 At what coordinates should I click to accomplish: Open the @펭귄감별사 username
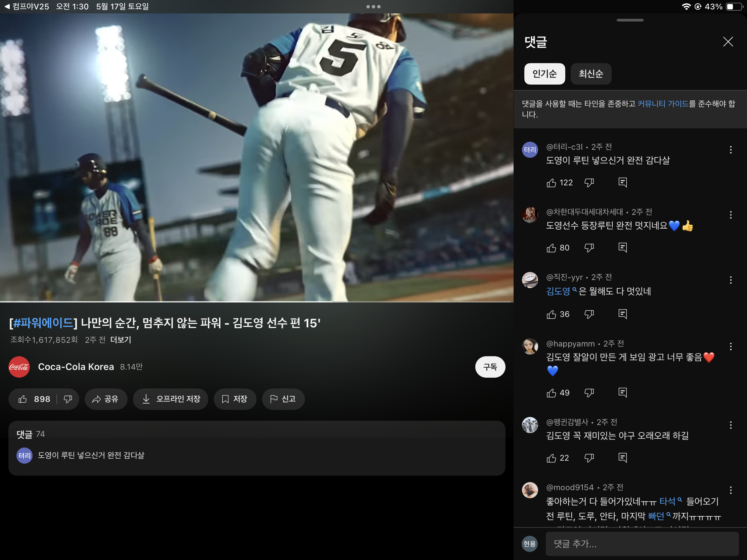[567, 422]
